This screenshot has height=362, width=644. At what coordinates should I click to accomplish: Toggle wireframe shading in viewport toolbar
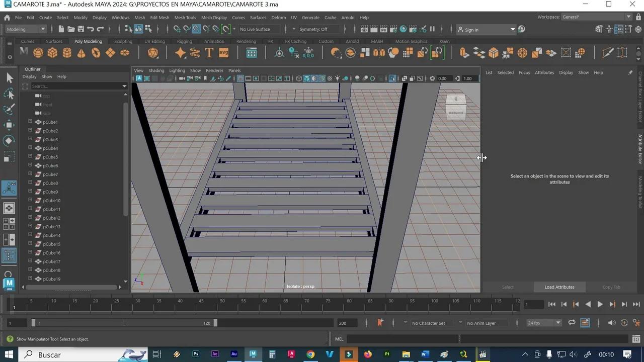[299, 78]
